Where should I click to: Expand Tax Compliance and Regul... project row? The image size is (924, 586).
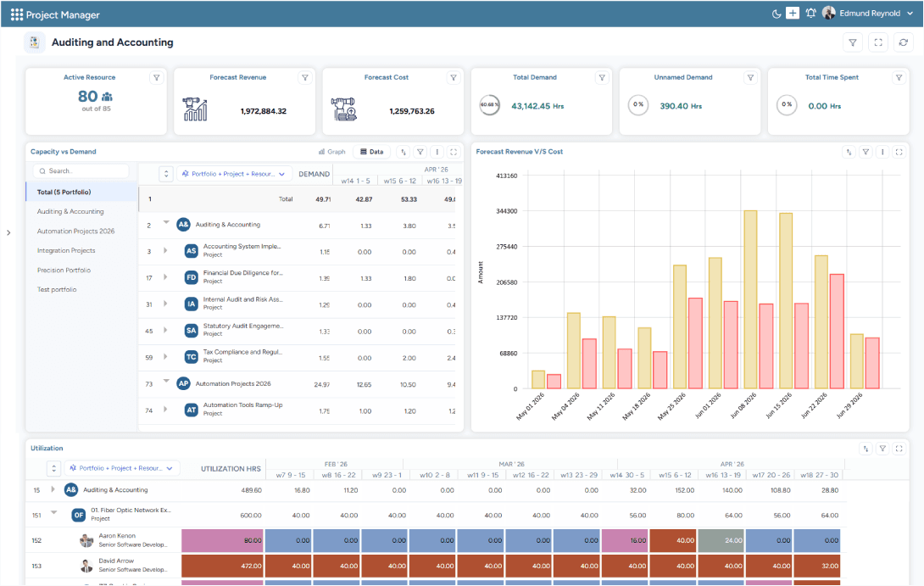pos(165,357)
